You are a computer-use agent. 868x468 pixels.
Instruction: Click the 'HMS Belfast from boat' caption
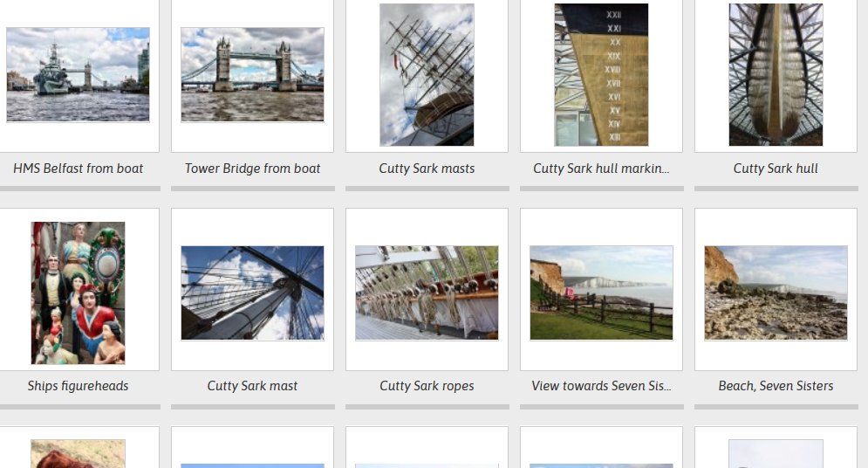pos(78,169)
